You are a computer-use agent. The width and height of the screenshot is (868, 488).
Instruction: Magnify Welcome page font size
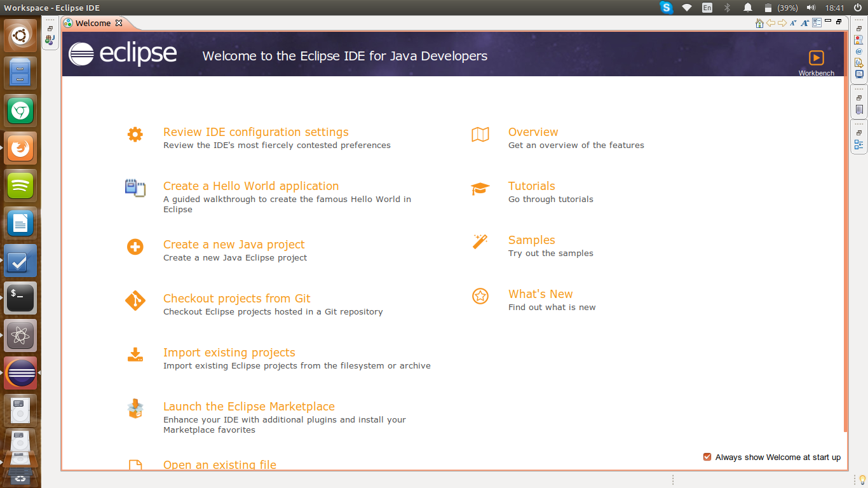(x=805, y=23)
